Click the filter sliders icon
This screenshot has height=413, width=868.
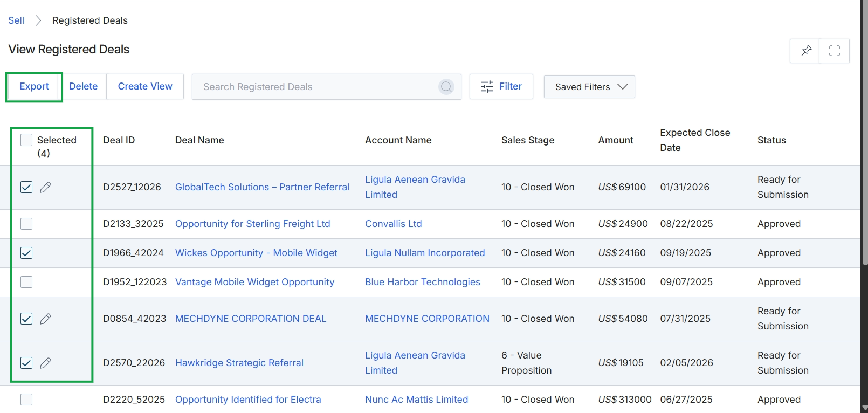(487, 87)
